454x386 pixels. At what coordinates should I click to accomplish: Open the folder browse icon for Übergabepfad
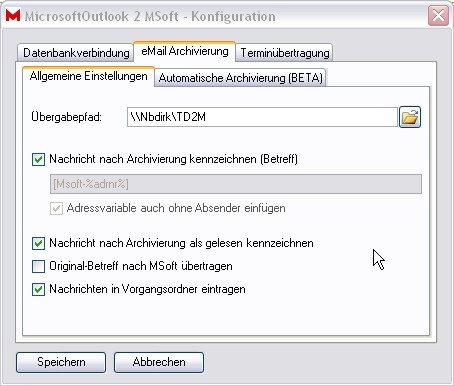click(410, 117)
